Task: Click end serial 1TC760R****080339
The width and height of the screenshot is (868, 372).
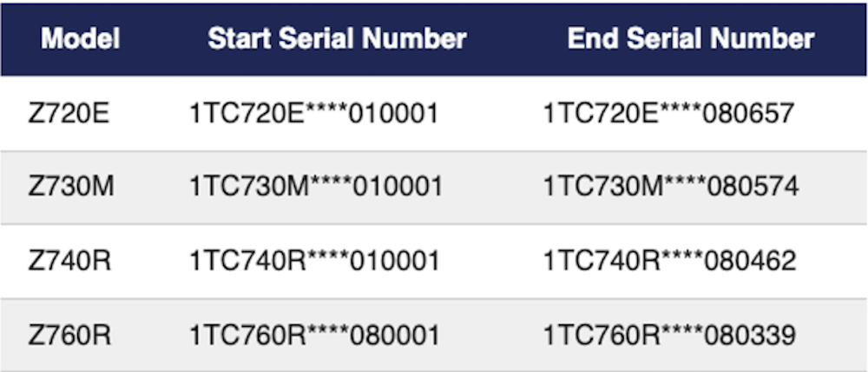Action: (669, 335)
